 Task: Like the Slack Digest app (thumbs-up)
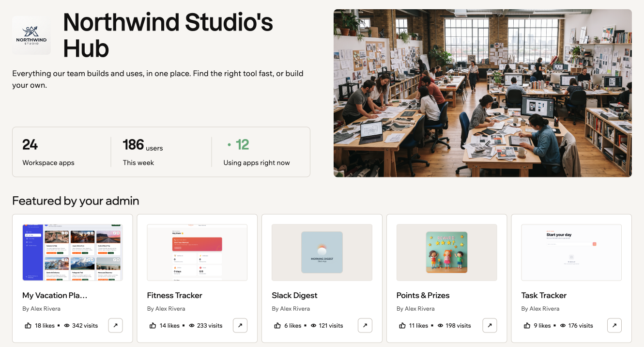[278, 326]
